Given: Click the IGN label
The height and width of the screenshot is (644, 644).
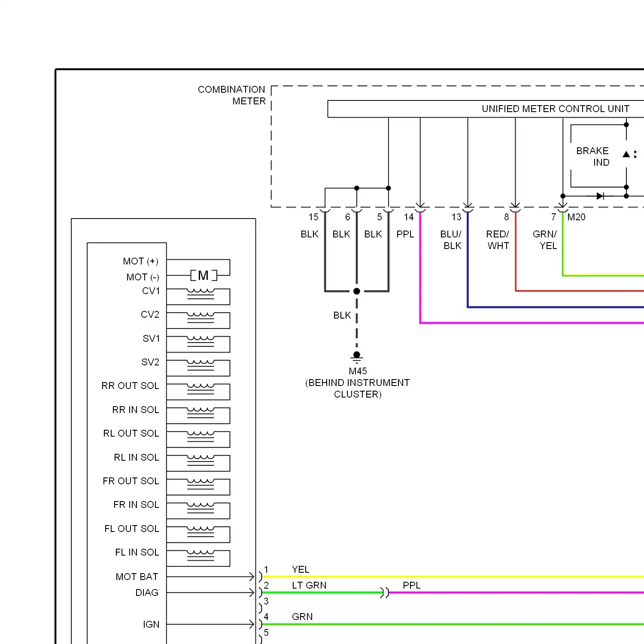Looking at the screenshot, I should tap(151, 625).
